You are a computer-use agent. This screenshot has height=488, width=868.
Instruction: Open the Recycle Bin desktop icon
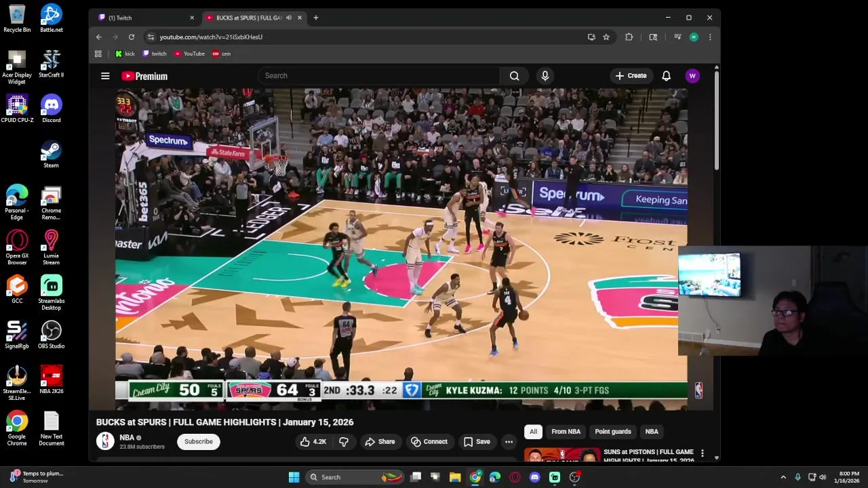coord(17,19)
